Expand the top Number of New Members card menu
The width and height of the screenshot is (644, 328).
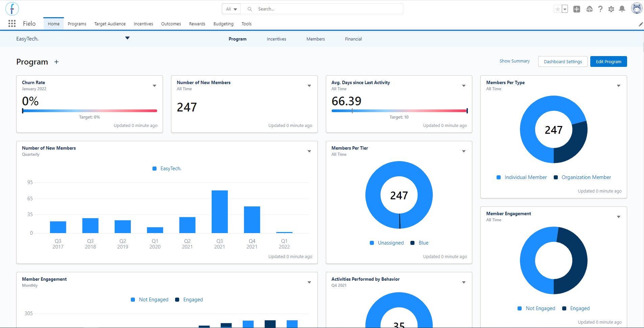(x=309, y=86)
